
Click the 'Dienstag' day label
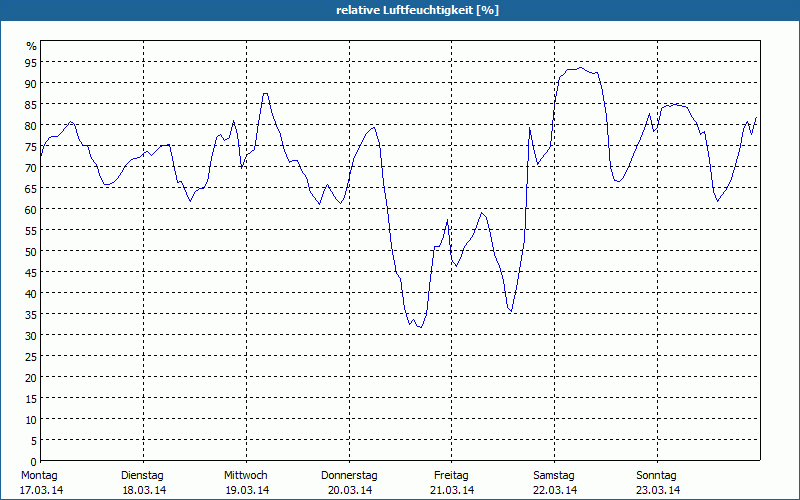tap(142, 475)
